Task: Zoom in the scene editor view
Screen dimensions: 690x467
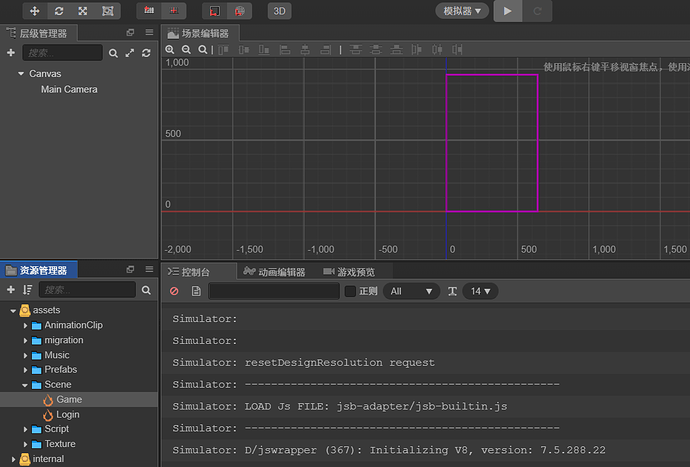Action: pos(170,50)
